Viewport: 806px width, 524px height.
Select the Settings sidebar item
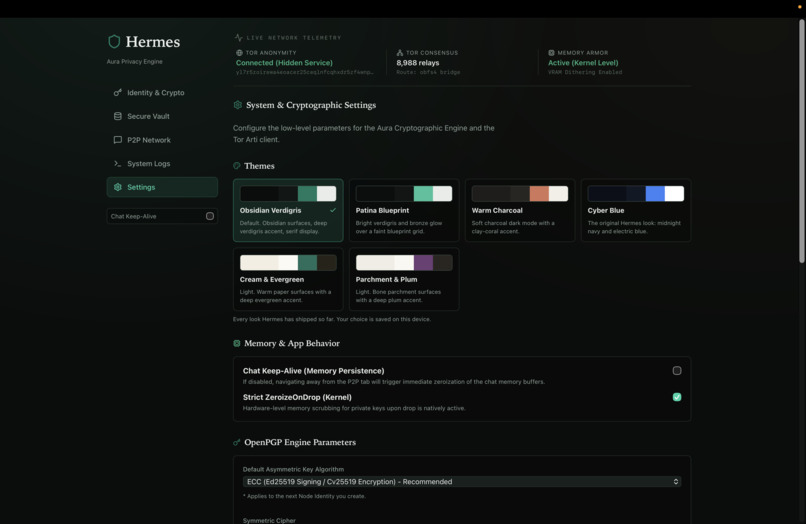(x=162, y=187)
